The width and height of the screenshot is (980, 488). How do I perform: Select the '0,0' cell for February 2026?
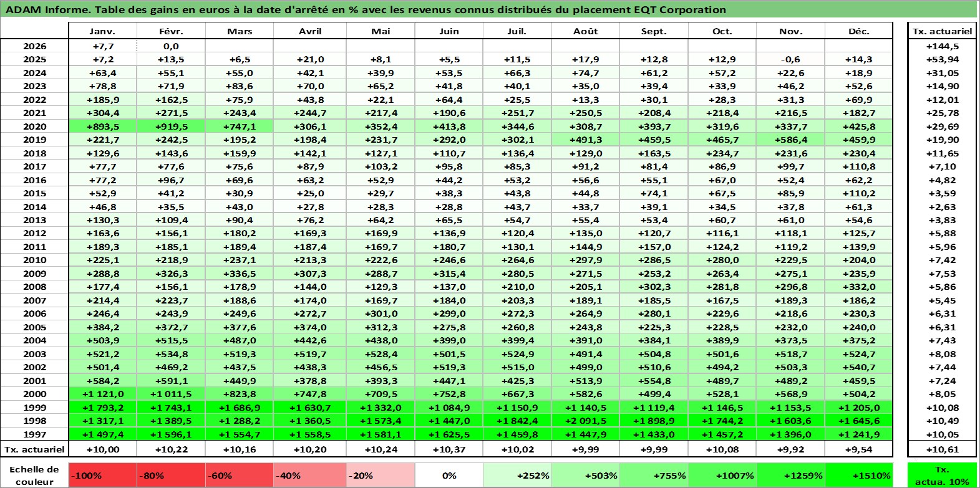click(x=171, y=46)
